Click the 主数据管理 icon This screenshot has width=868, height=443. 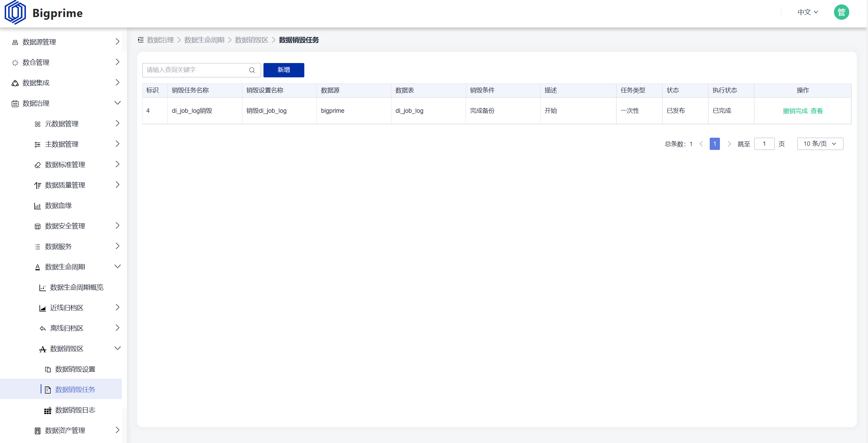coord(37,144)
